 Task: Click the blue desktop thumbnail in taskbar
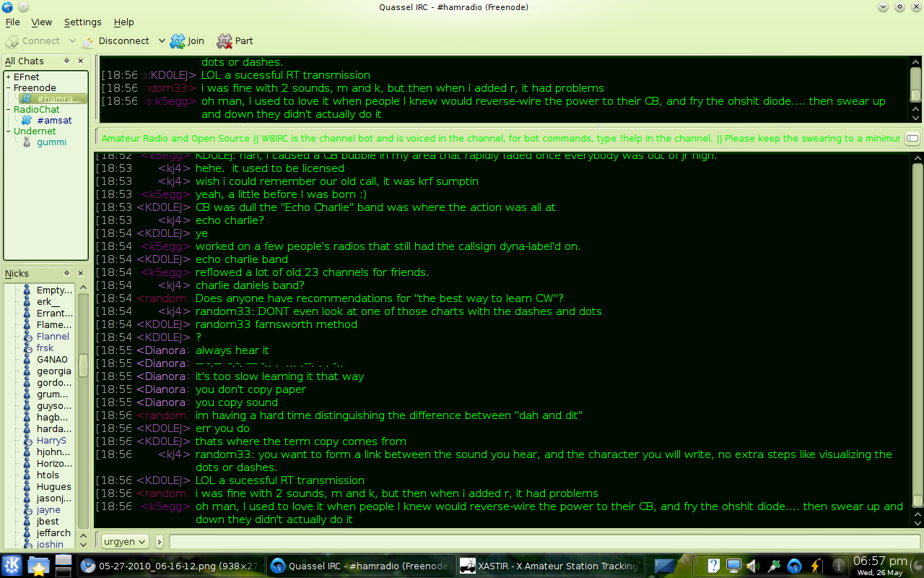(666, 566)
